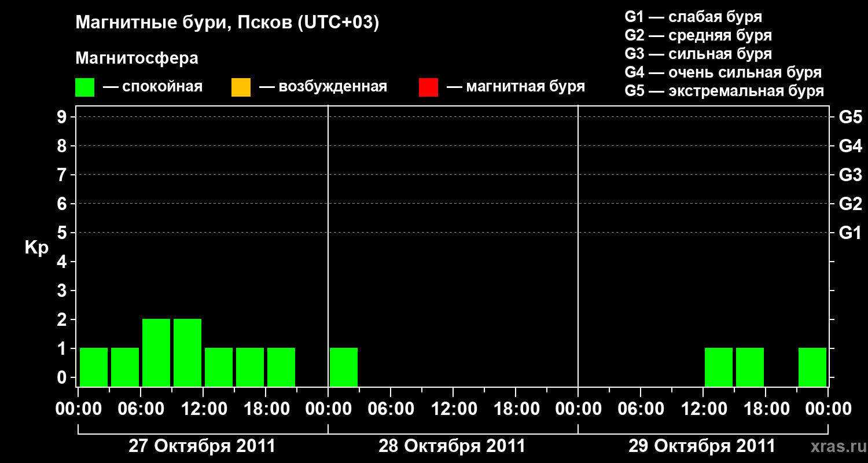Viewport: 868px width, 463px height.
Task: Click the "— возбужденная" legend label
Action: [x=323, y=87]
